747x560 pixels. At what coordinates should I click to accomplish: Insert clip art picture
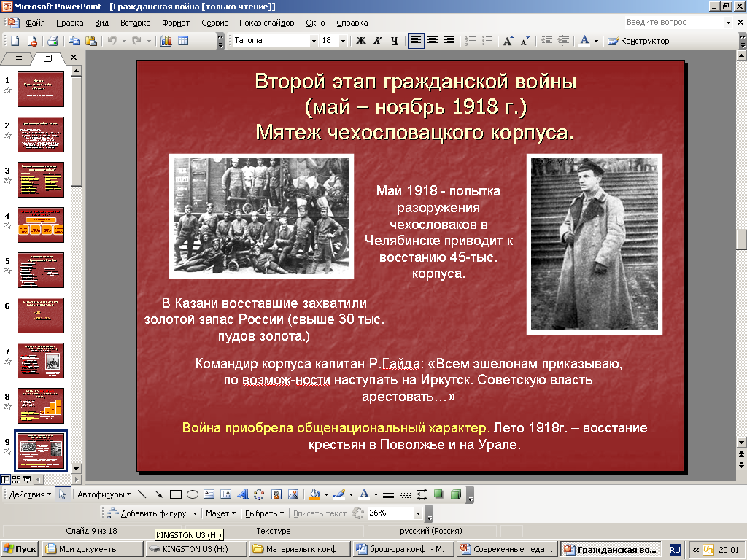[x=276, y=494]
